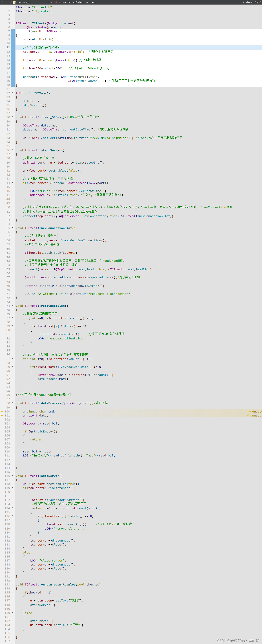
Task: Collapse the second for loop at line 87
Action: click(x=13, y=359)
